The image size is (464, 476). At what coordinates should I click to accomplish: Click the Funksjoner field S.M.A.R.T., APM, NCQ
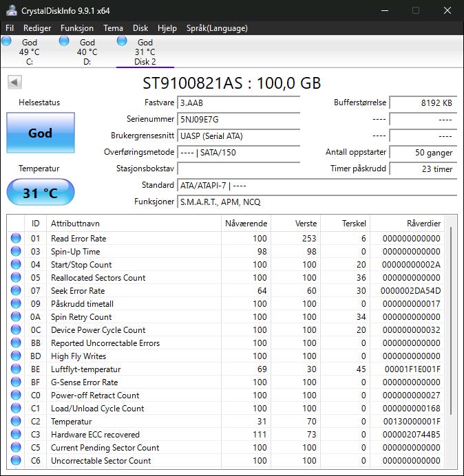point(317,202)
